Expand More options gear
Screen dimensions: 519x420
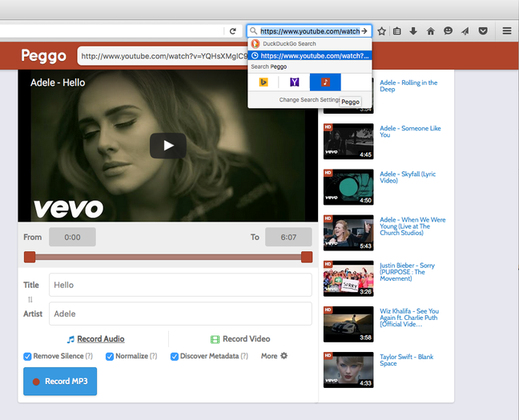coord(275,356)
